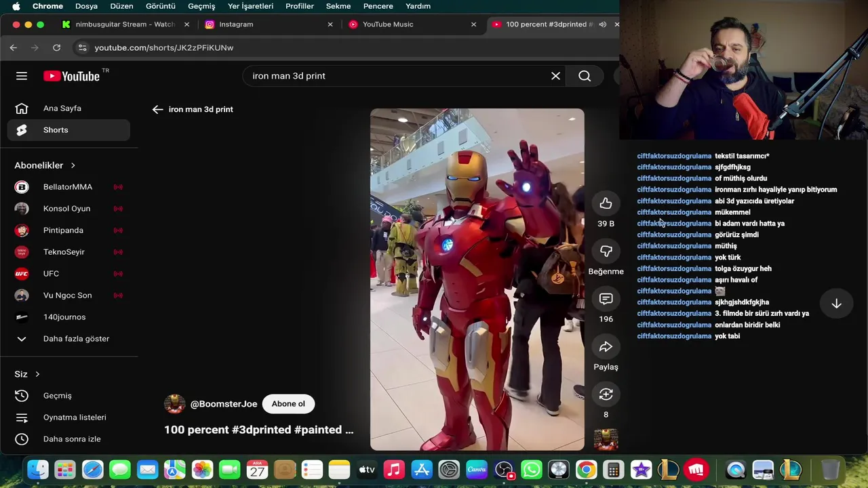Click the Iron Man video player
The image size is (868, 488).
tap(477, 279)
